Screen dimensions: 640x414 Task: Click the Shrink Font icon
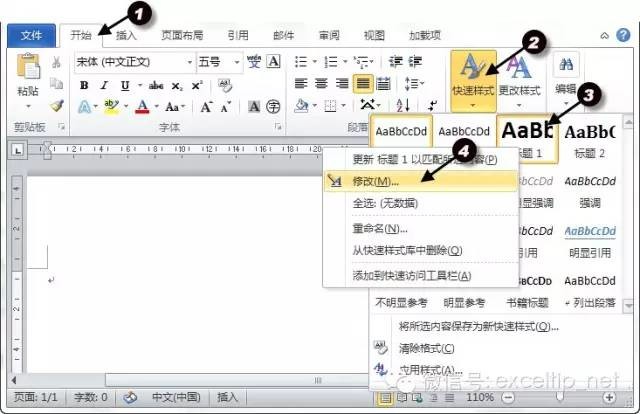click(226, 107)
